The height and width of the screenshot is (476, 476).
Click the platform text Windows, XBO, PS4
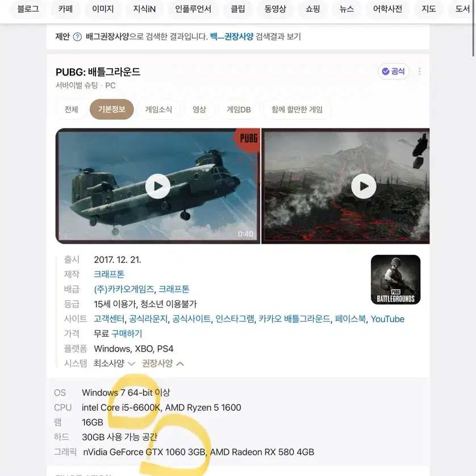[133, 349]
